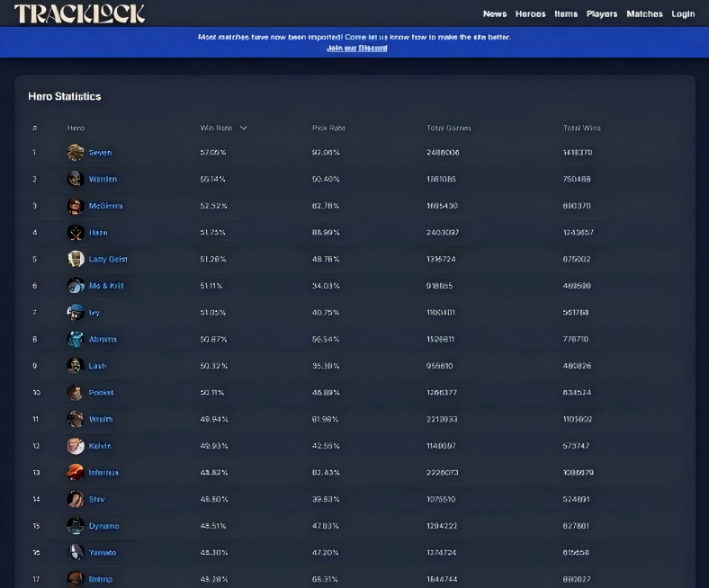Open the Seven hero link
Image resolution: width=709 pixels, height=588 pixels.
click(x=100, y=153)
